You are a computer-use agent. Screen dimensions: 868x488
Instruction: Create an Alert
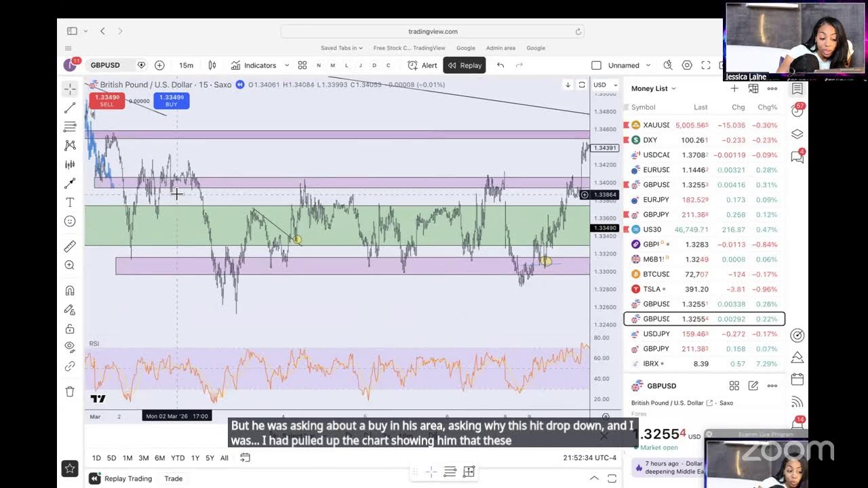(x=422, y=65)
